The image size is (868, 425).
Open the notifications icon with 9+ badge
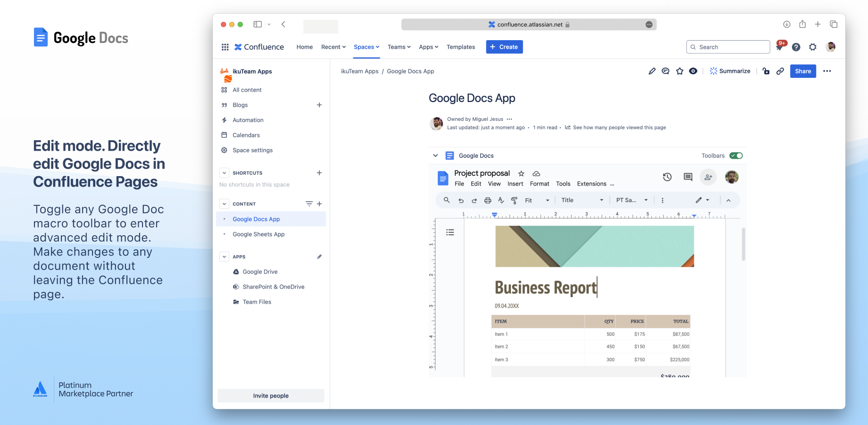click(780, 46)
